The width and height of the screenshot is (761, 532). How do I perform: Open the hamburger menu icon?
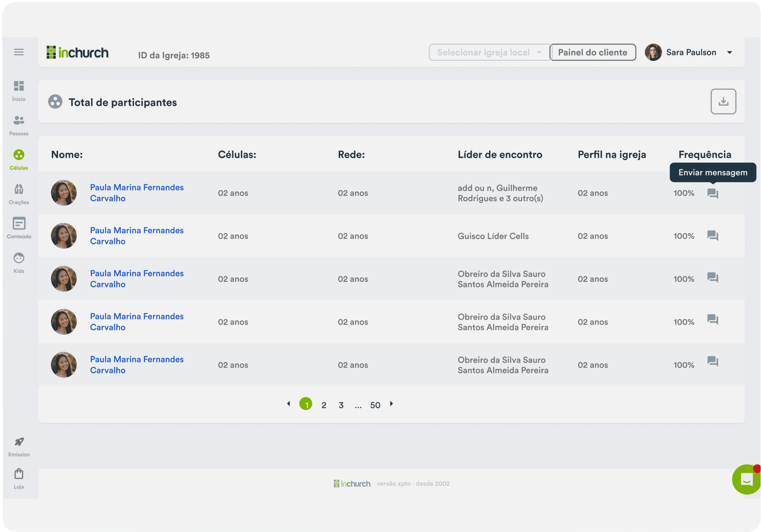click(18, 52)
